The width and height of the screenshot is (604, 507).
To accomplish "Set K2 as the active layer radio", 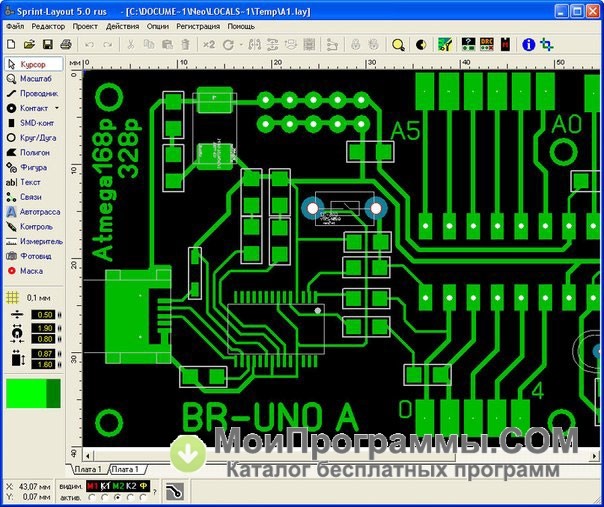I will [x=131, y=498].
